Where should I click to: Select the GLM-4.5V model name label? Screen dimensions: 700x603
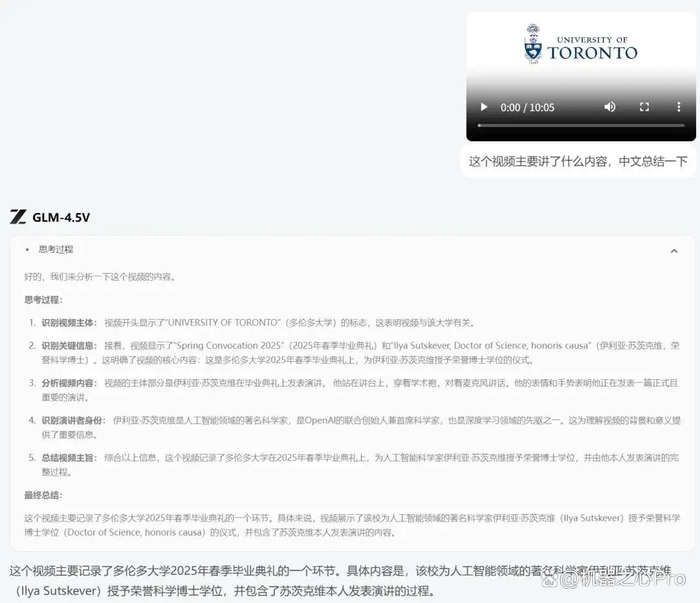(x=61, y=217)
